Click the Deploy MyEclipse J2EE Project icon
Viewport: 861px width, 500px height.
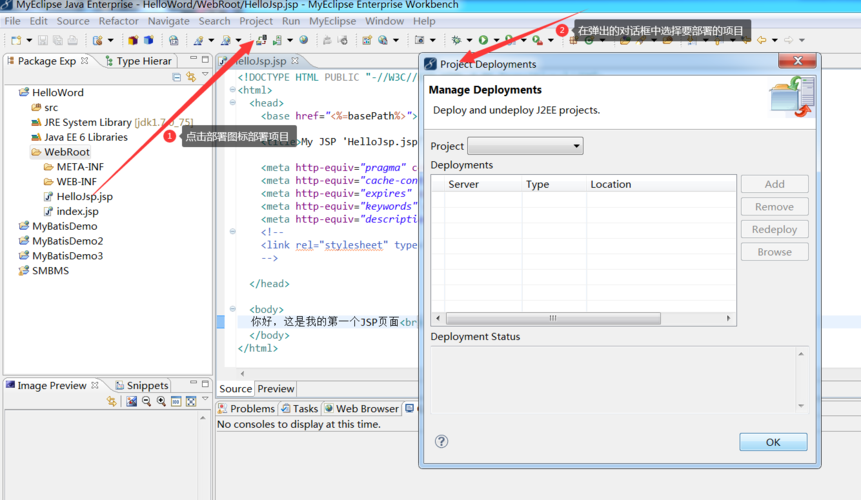click(261, 40)
